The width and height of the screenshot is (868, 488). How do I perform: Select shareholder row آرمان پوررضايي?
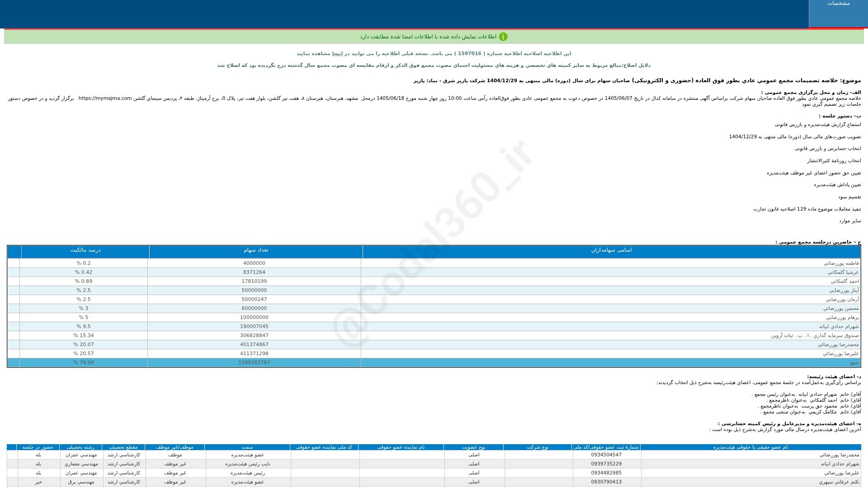coord(434,300)
